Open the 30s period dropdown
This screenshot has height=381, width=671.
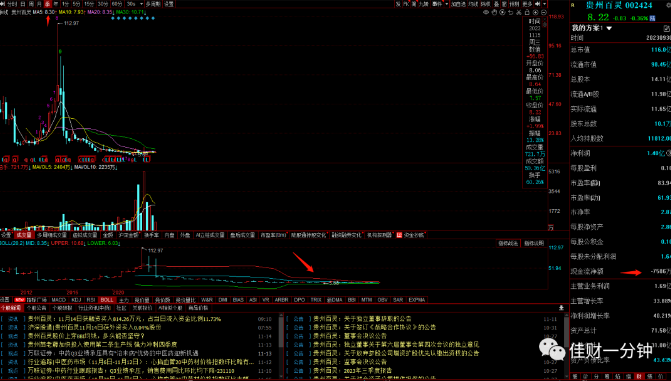point(142,4)
